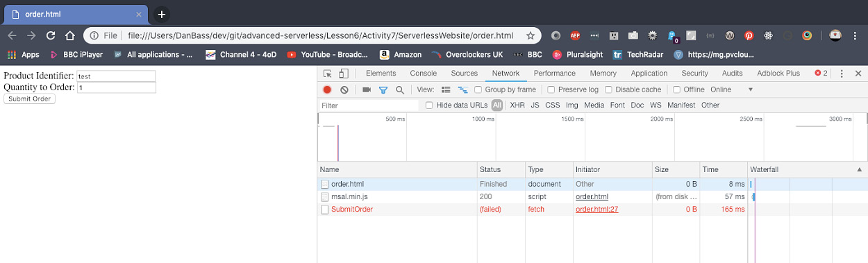868x263 pixels.
Task: Clear the network log
Action: tap(344, 90)
